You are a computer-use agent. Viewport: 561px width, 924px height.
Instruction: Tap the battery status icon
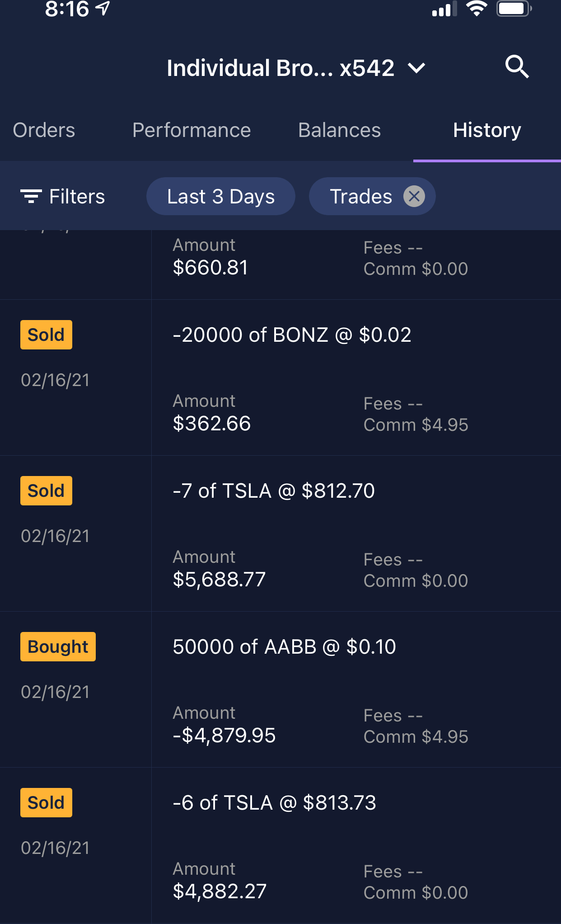(x=514, y=9)
